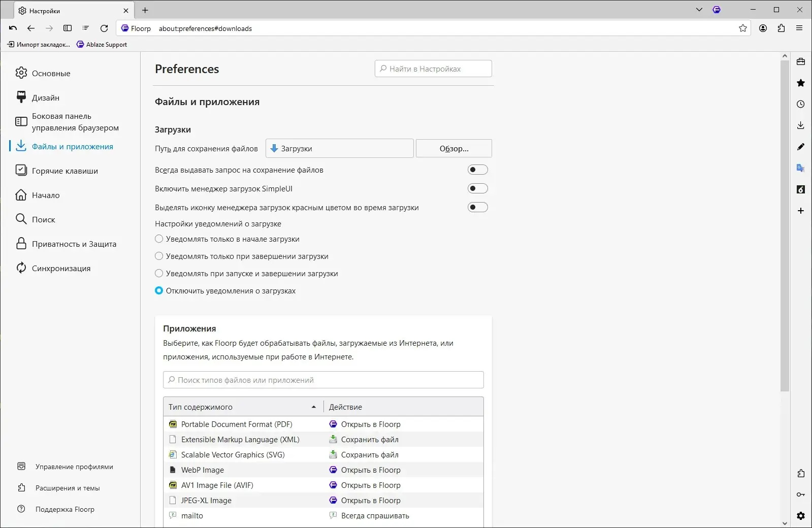Open the extensions puzzle icon in toolbar
812x528 pixels.
(x=781, y=28)
